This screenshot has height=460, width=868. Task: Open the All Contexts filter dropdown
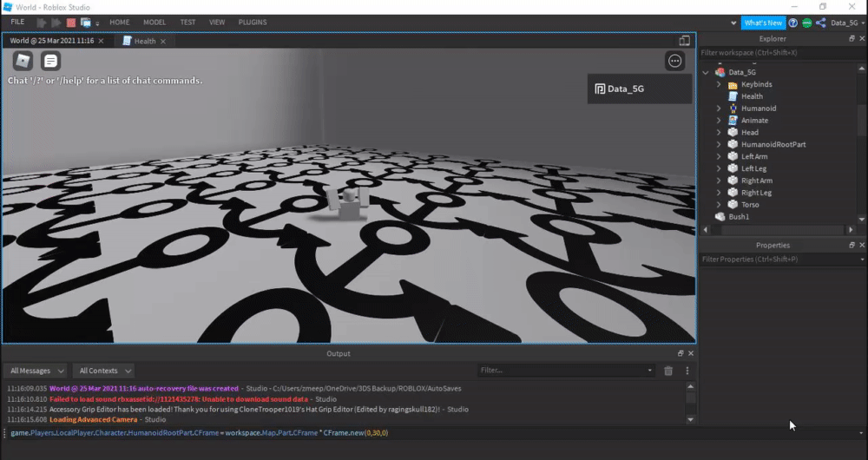pos(105,371)
